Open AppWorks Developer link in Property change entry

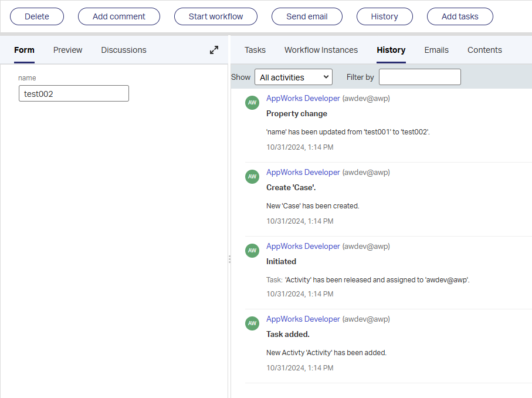click(x=303, y=98)
